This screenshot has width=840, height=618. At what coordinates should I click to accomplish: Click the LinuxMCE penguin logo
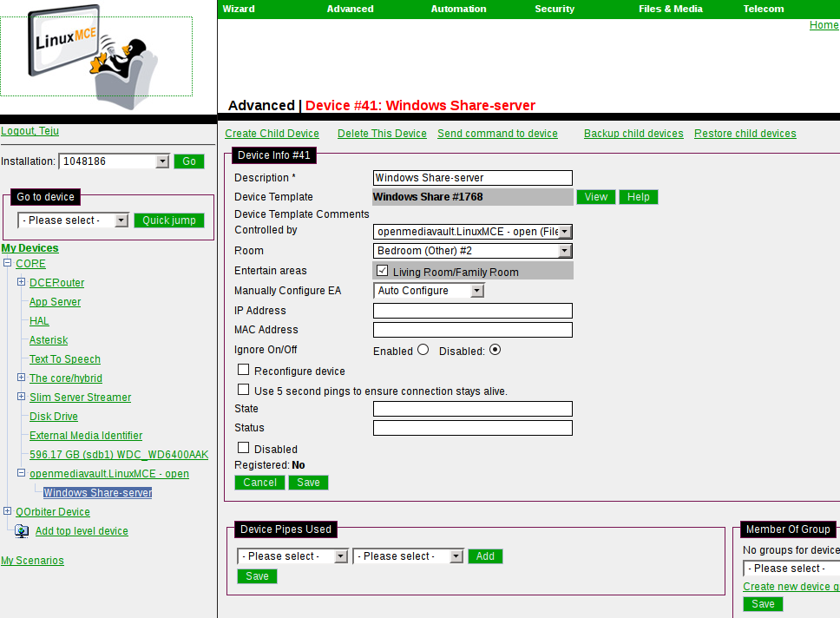click(x=94, y=56)
